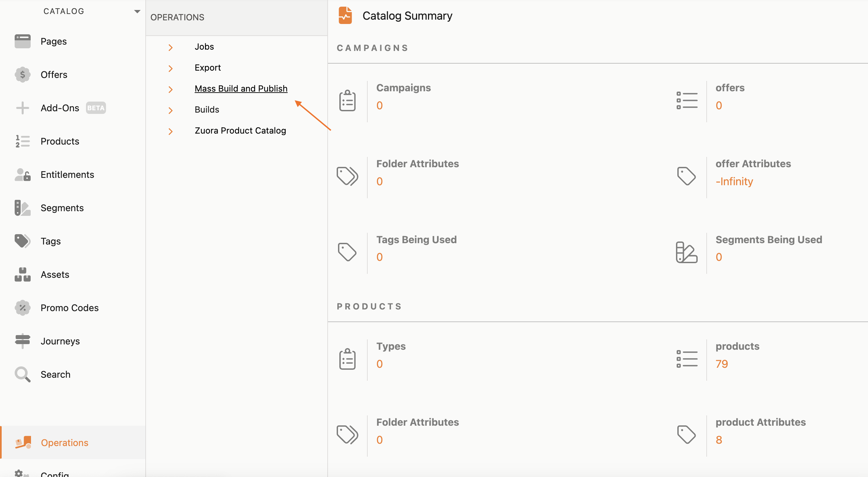Select Journeys in the sidebar
This screenshot has height=477, width=868.
click(x=60, y=341)
